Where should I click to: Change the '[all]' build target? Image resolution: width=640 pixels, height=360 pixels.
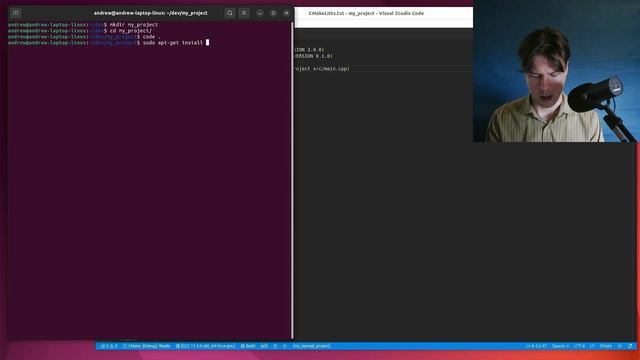pyautogui.click(x=264, y=346)
